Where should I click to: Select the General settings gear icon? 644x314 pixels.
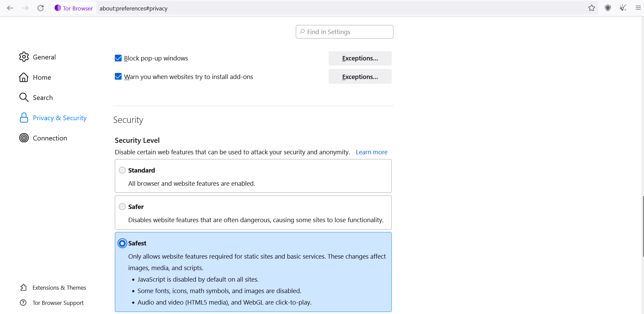(x=24, y=57)
